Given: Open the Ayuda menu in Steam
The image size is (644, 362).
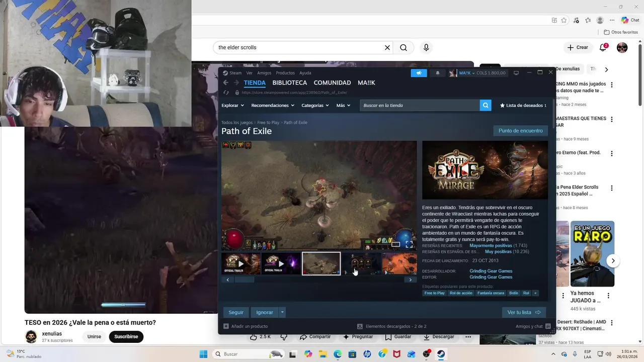Looking at the screenshot, I should [305, 73].
